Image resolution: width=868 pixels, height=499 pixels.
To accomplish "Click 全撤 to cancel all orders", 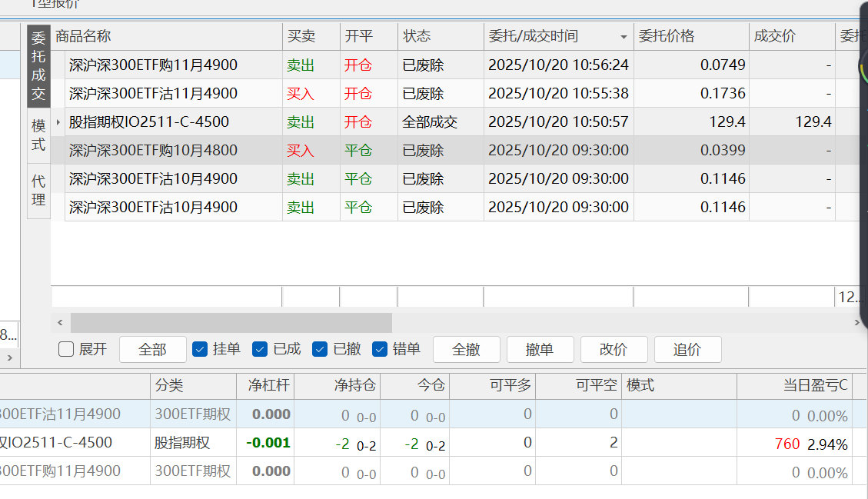I will point(466,350).
